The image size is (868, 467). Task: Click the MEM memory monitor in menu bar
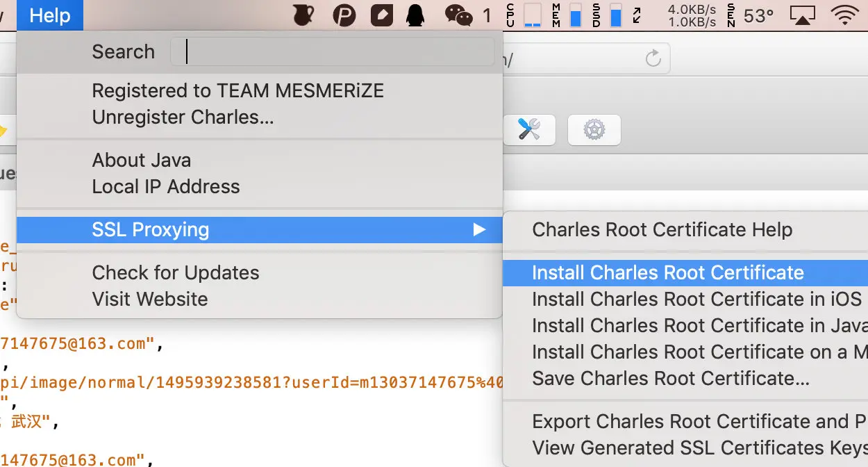pyautogui.click(x=567, y=15)
